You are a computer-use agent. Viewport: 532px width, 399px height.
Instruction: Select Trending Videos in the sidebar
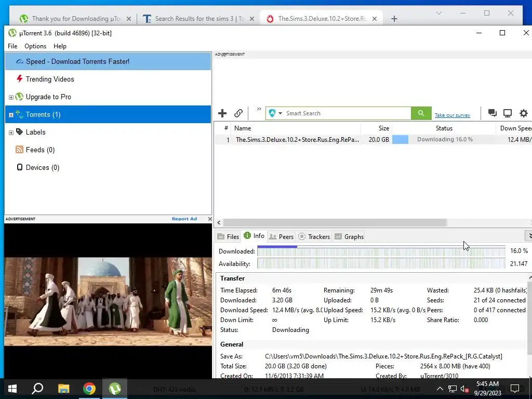point(108,79)
